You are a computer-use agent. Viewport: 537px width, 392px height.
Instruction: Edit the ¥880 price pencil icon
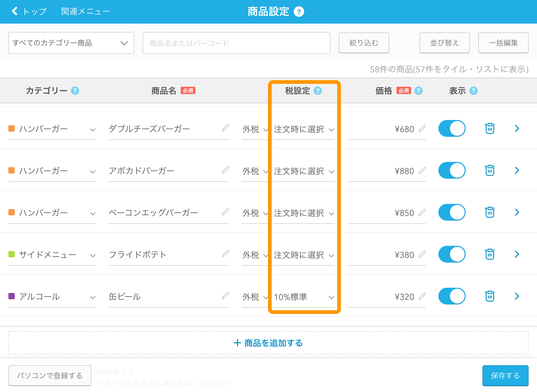coord(422,171)
